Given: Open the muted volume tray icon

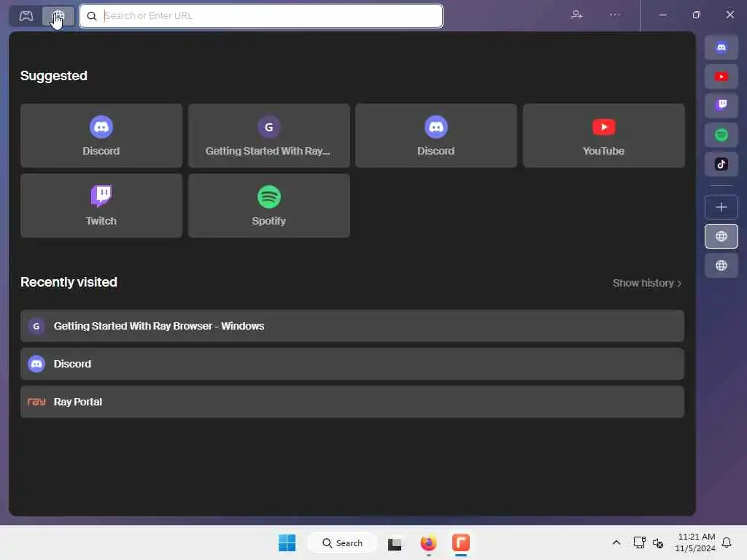Looking at the screenshot, I should tap(658, 542).
